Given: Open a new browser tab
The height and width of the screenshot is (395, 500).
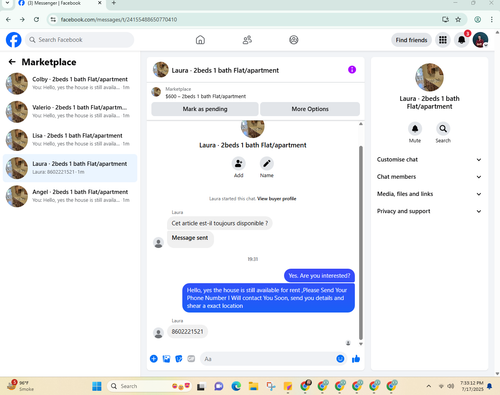Looking at the screenshot, I should (x=114, y=3).
